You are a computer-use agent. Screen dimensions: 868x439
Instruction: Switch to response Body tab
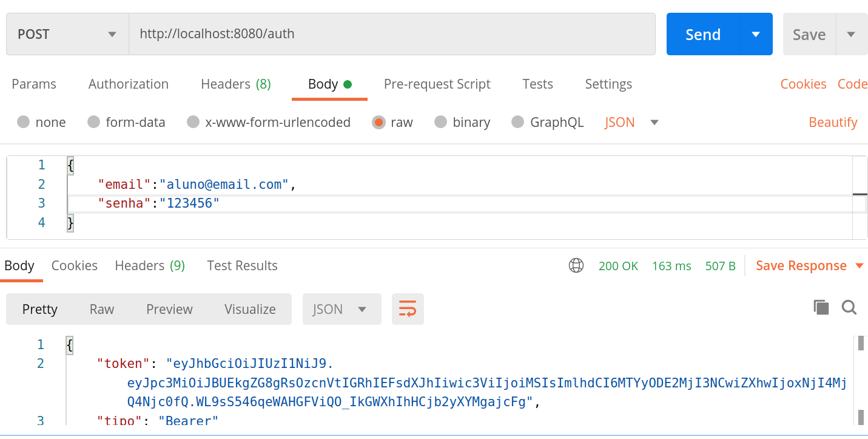click(x=19, y=265)
